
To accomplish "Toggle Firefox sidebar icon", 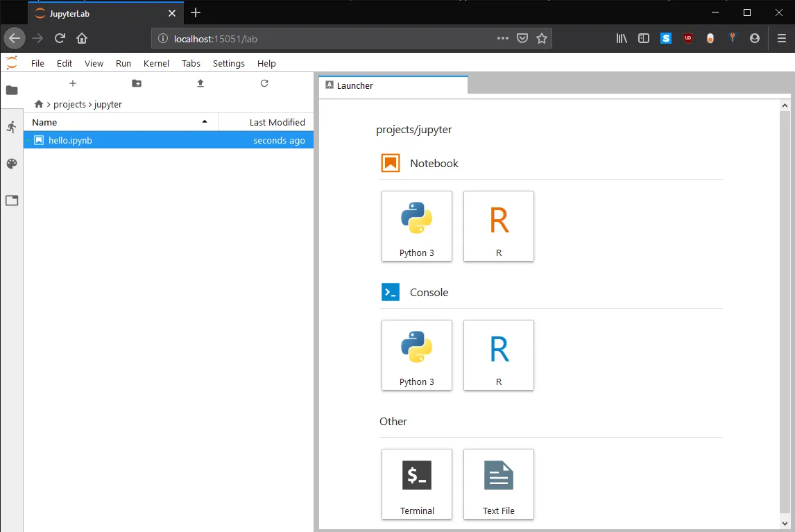I will click(x=643, y=38).
